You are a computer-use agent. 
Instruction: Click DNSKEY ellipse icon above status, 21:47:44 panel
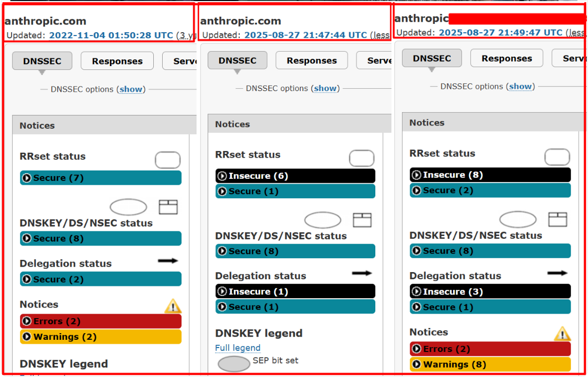pyautogui.click(x=323, y=220)
